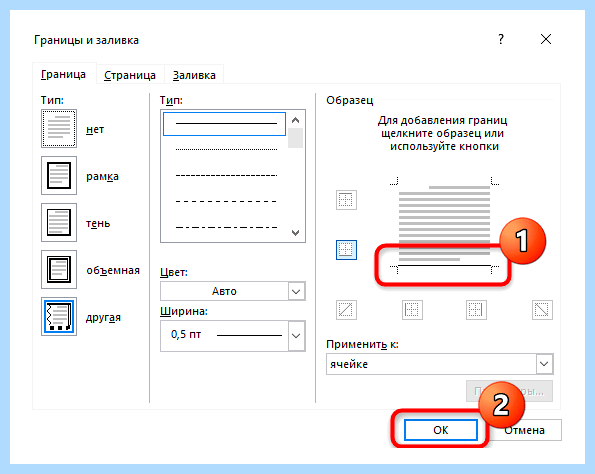The image size is (595, 474).
Task: Expand the 'Применить к' dropdown showing ячейке
Action: click(x=439, y=364)
